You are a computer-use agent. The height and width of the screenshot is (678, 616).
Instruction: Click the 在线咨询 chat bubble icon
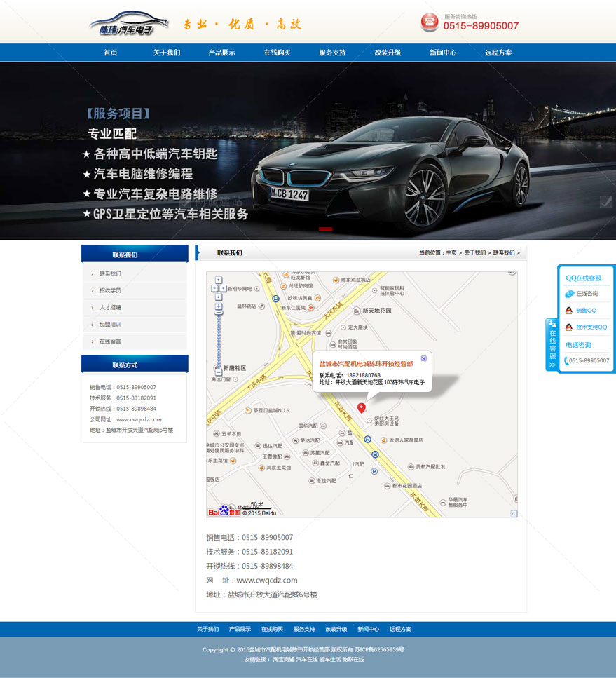pos(569,294)
